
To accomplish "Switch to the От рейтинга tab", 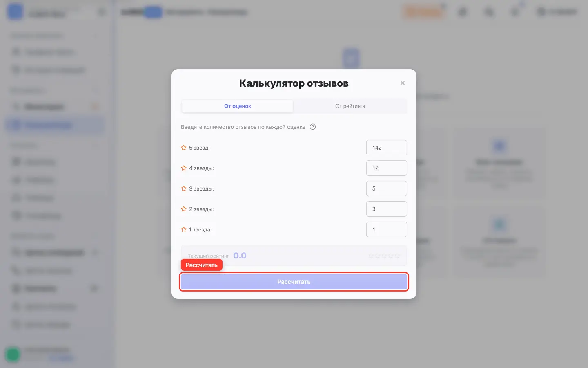I will [x=350, y=106].
